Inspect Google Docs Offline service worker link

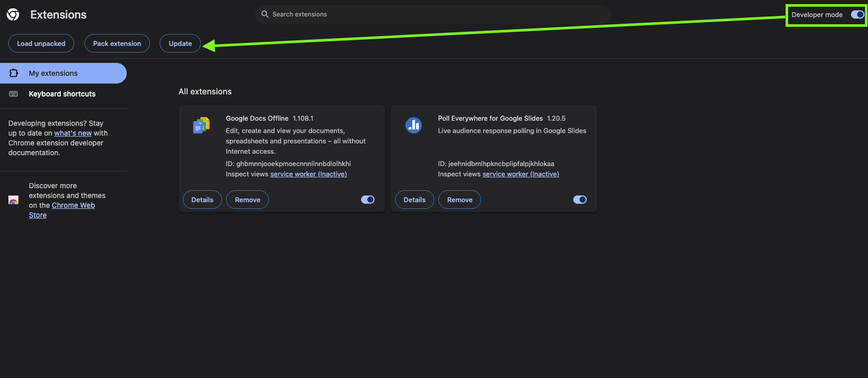(309, 174)
